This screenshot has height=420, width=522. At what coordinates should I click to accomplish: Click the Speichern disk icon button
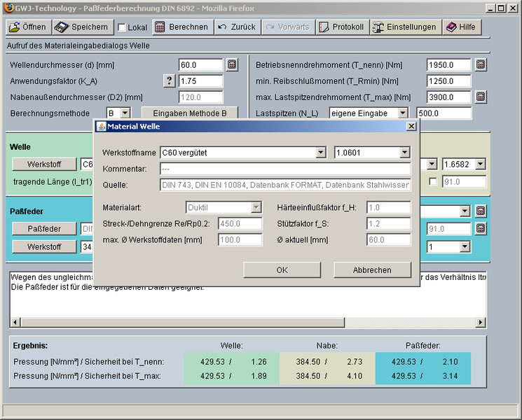tap(82, 27)
